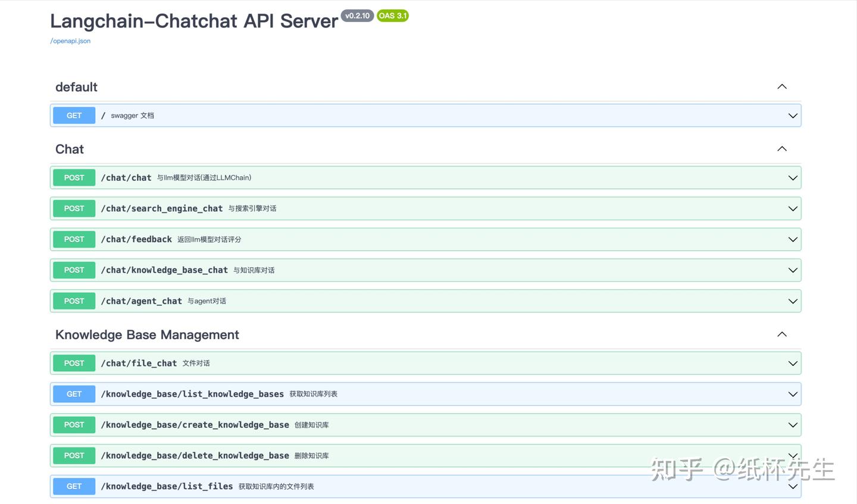Click the POST badge for /chat/file_chat
Image resolution: width=857 pixels, height=504 pixels.
click(74, 363)
